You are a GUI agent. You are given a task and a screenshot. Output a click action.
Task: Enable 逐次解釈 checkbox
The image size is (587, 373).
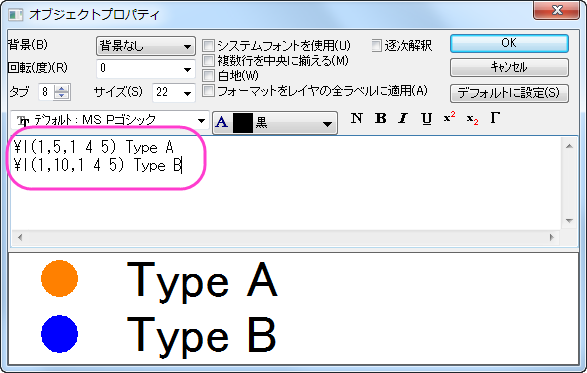(377, 46)
